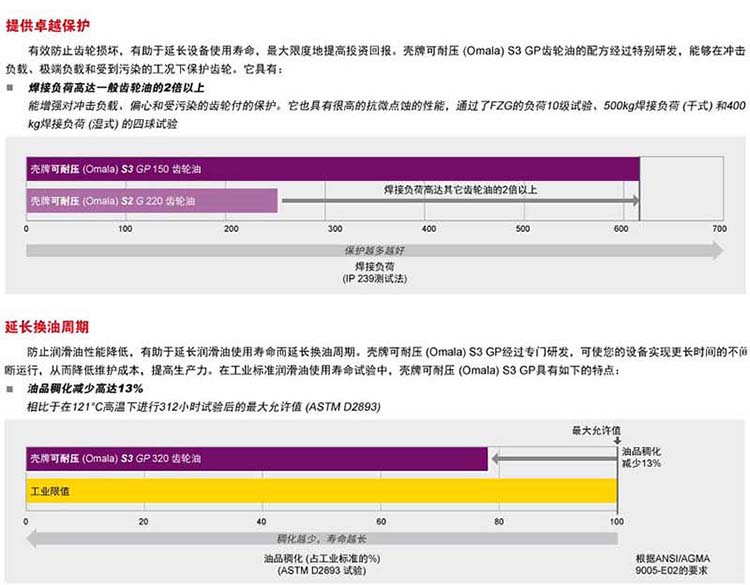Select the text 焊接负荷高达一般齿轮油的2倍以上
Image resolution: width=750 pixels, height=585 pixels.
tap(116, 88)
